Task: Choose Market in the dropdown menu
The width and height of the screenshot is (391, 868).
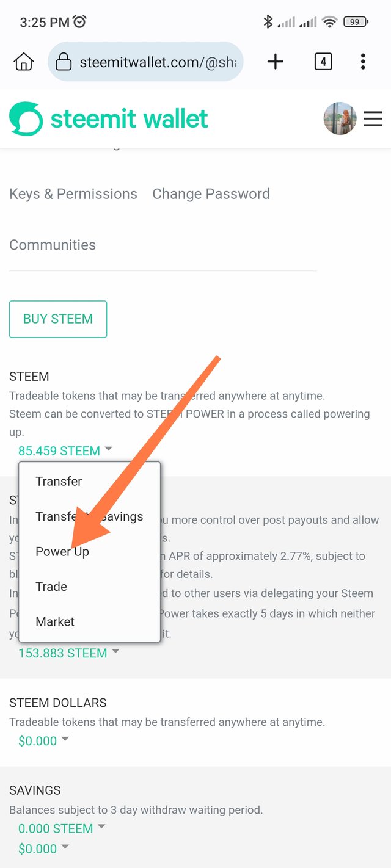Action: coord(55,621)
